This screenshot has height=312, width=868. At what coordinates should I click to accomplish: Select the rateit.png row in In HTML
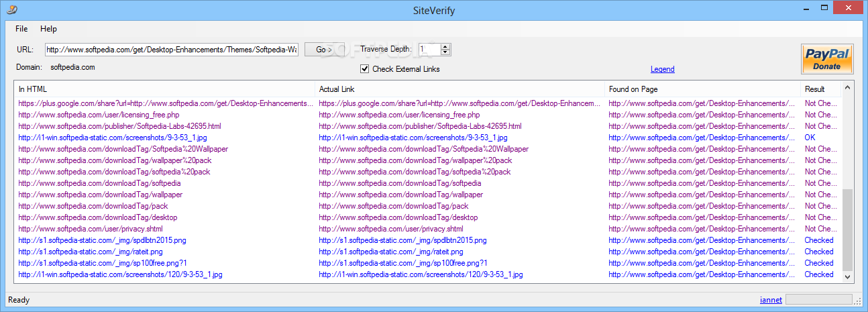click(x=91, y=252)
